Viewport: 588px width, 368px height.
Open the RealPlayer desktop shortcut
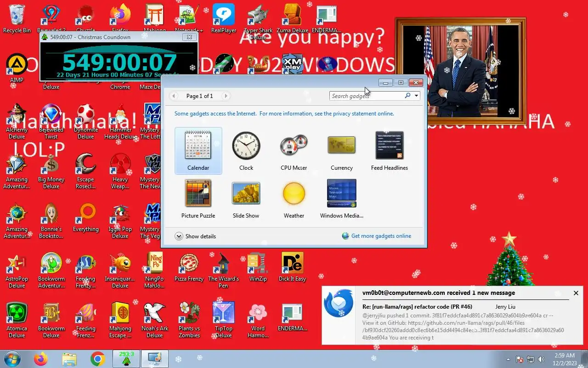pos(224,19)
